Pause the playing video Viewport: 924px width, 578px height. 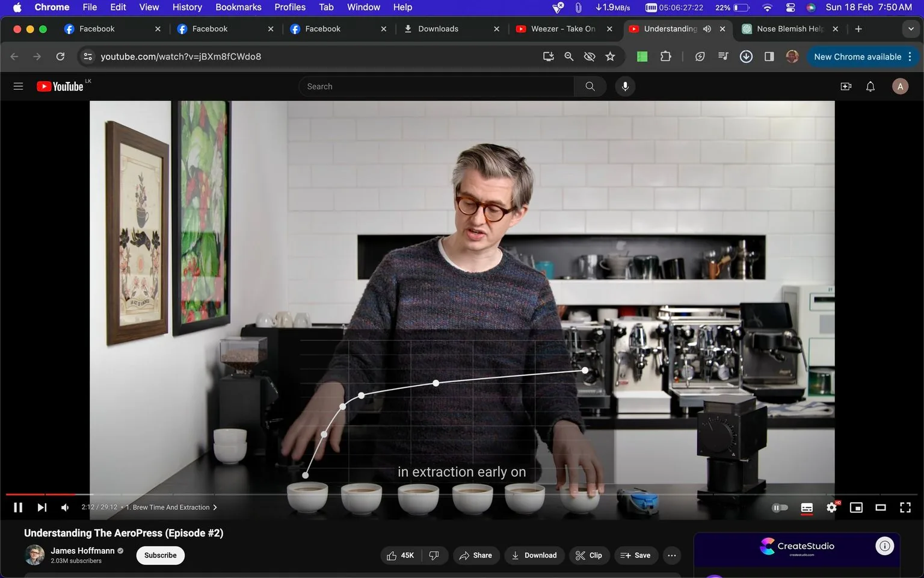[x=18, y=507]
